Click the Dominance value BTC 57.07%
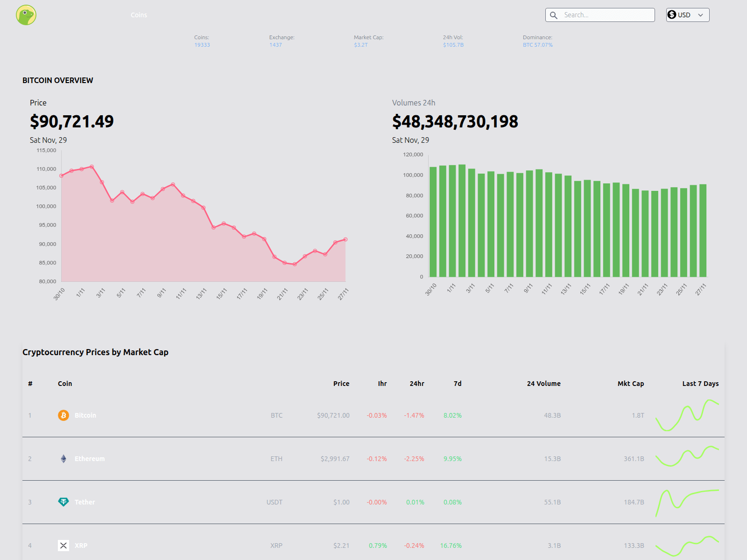This screenshot has width=747, height=560. pyautogui.click(x=538, y=45)
